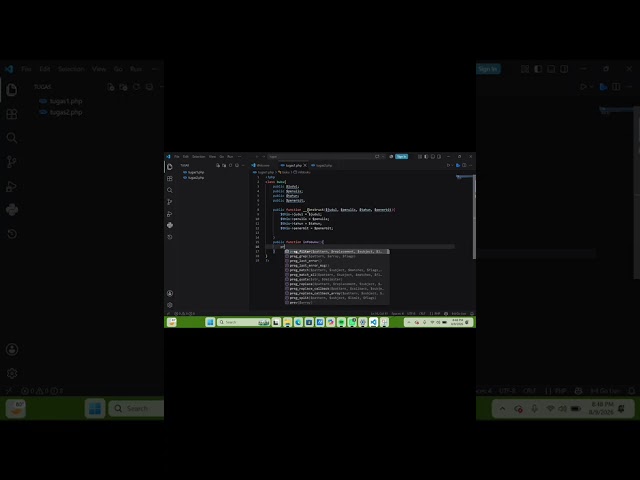Open the Copilot chat icon in title bar
This screenshot has width=640, height=480.
tap(377, 156)
